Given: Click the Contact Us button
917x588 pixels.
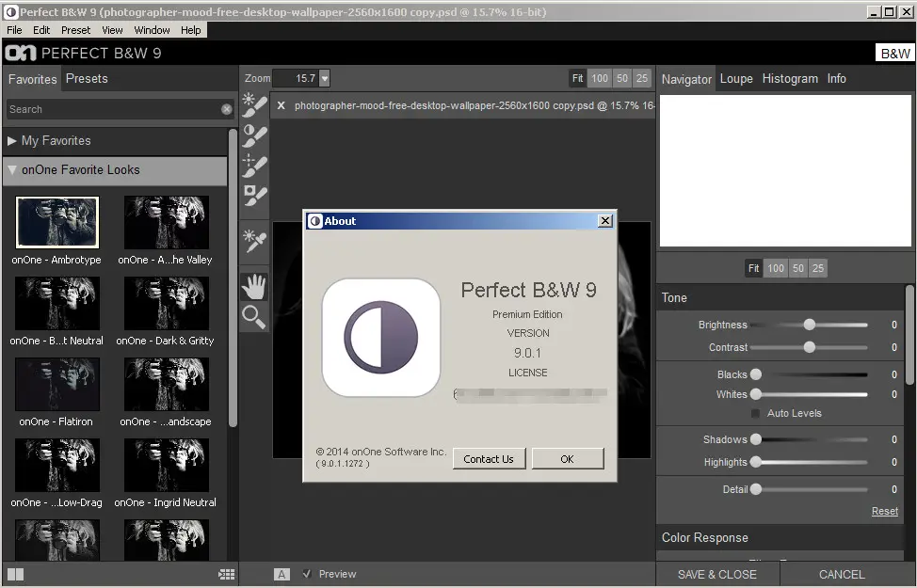Looking at the screenshot, I should [x=489, y=459].
